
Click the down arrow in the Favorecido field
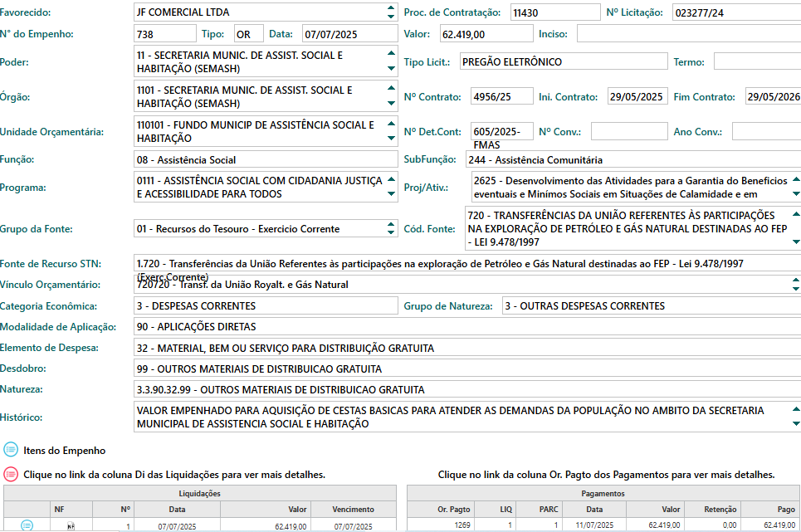tap(391, 17)
